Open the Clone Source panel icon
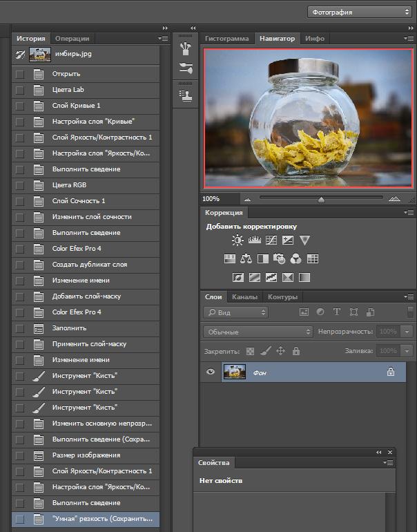Image resolution: width=417 pixels, height=532 pixels. coord(186,95)
